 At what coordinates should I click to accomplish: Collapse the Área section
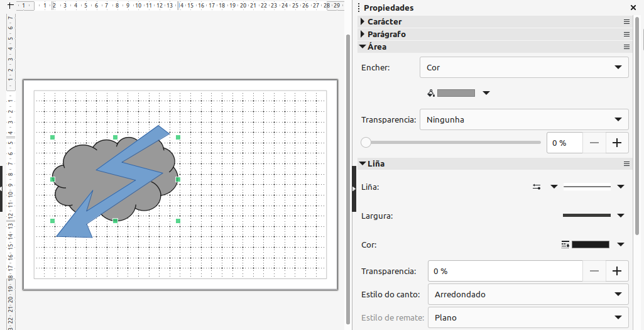[363, 47]
